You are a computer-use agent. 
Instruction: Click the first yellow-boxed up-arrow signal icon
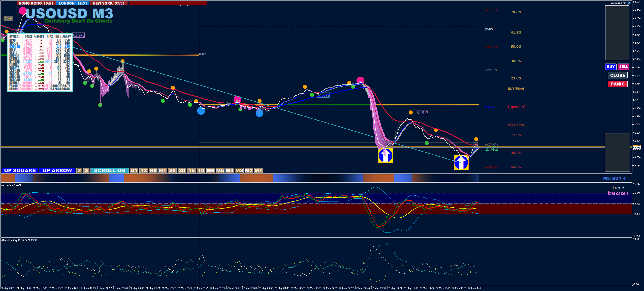coord(385,155)
